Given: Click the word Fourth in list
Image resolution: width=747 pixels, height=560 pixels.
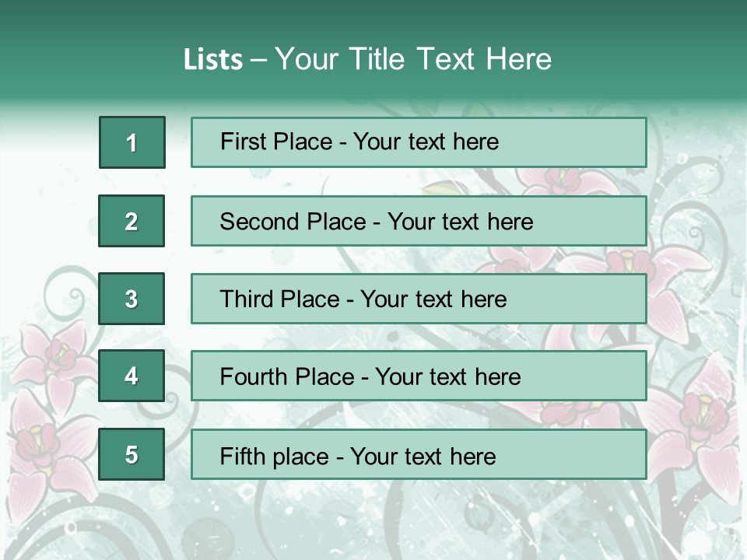Looking at the screenshot, I should (254, 376).
